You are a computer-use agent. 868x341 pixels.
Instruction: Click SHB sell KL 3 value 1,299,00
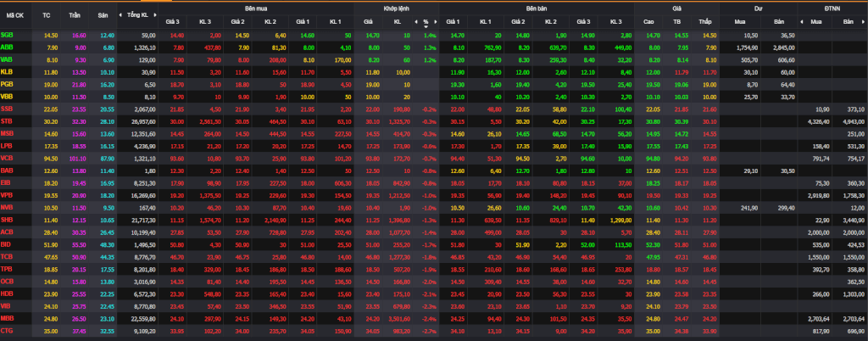click(620, 221)
